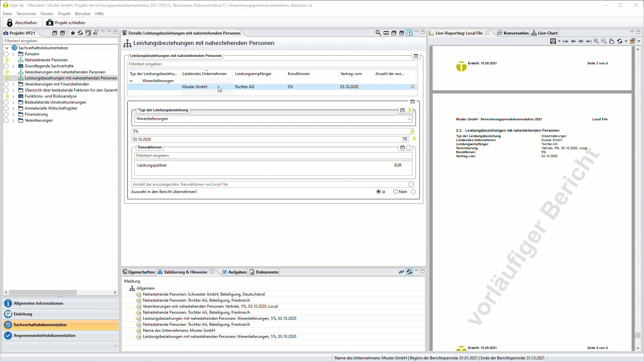Delete the Muster GmbH row with red X
This screenshot has width=644, height=362.
[413, 86]
